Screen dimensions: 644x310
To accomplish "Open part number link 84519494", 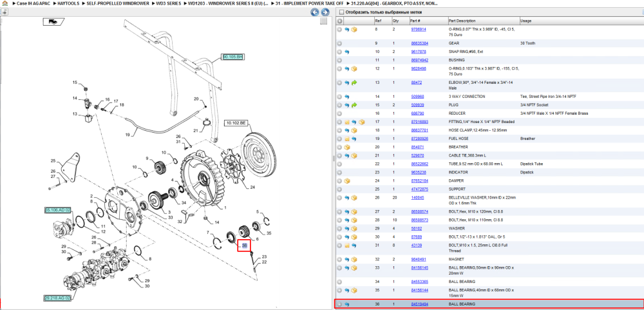I will (420, 304).
